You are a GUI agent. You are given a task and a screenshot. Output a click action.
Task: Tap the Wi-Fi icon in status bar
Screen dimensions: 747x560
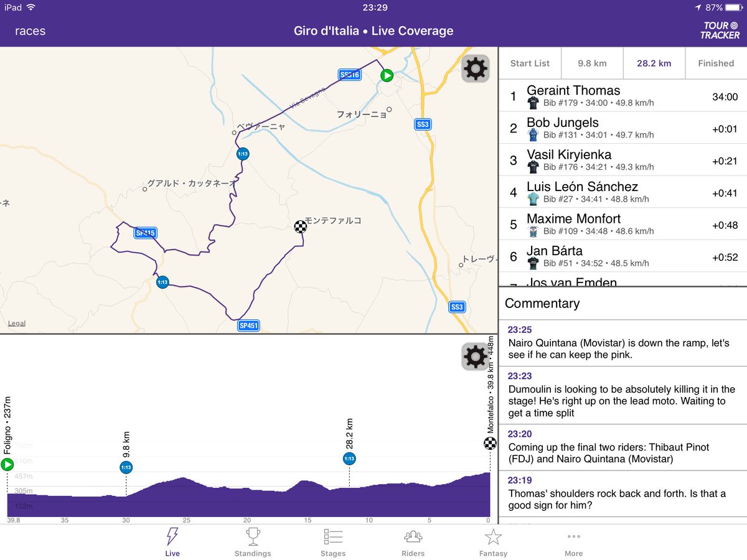[x=31, y=7]
